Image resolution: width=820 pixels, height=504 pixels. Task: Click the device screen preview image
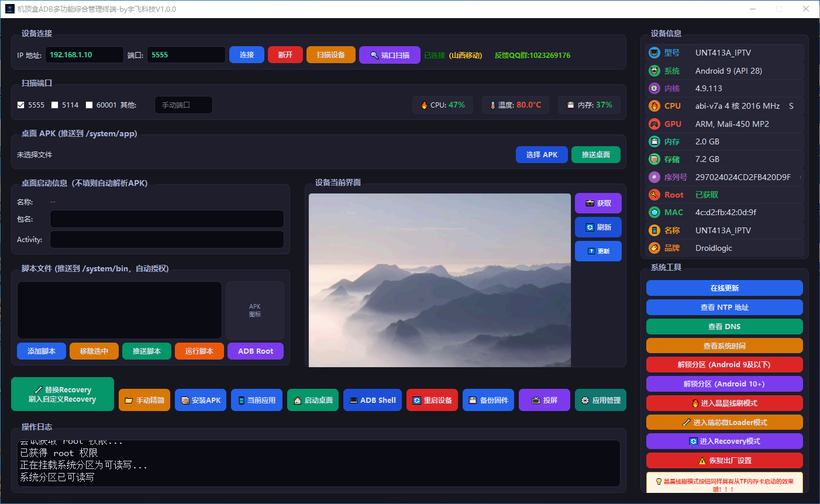pos(440,280)
